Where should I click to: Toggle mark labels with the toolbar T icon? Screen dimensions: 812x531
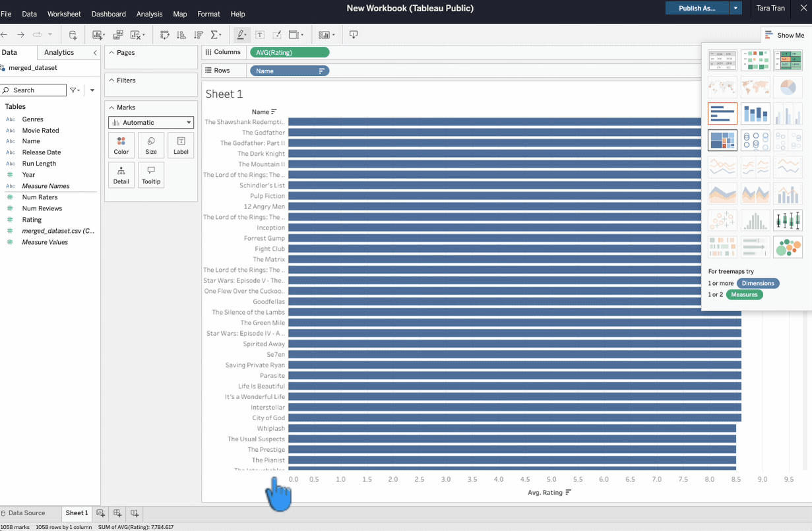[x=260, y=35]
